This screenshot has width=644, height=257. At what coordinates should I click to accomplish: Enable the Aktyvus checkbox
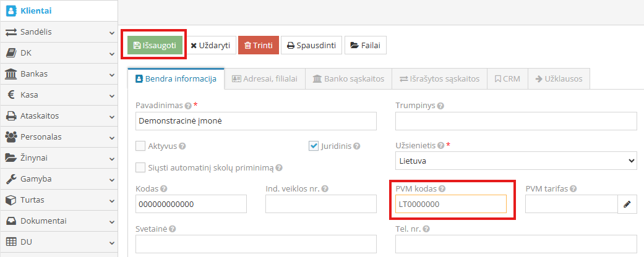point(140,146)
